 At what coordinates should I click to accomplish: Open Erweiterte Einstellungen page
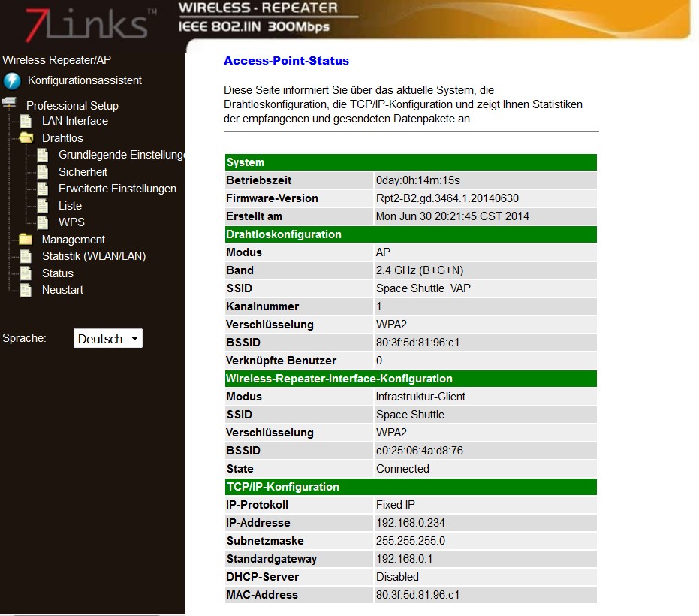point(117,189)
